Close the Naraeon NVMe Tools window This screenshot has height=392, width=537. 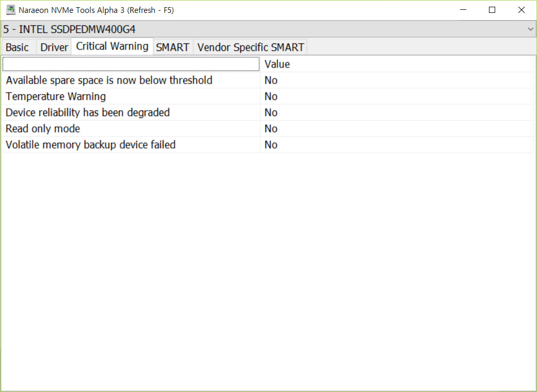click(521, 10)
